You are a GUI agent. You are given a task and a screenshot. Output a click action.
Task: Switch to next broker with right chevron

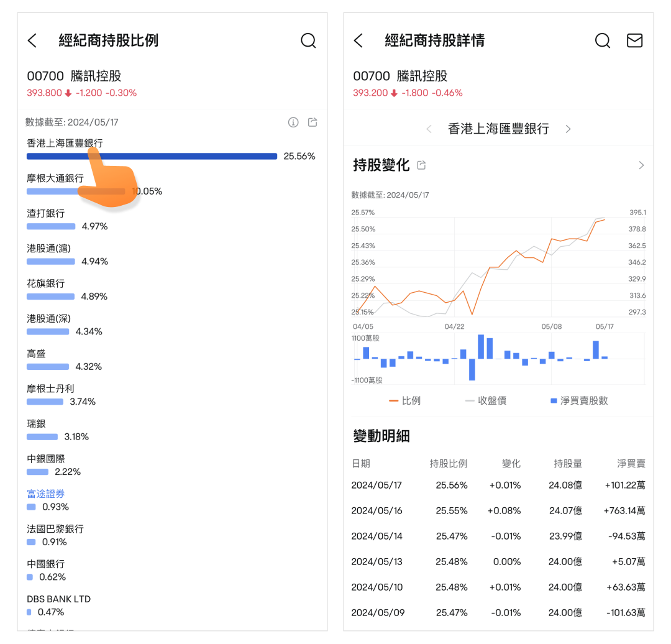click(568, 129)
